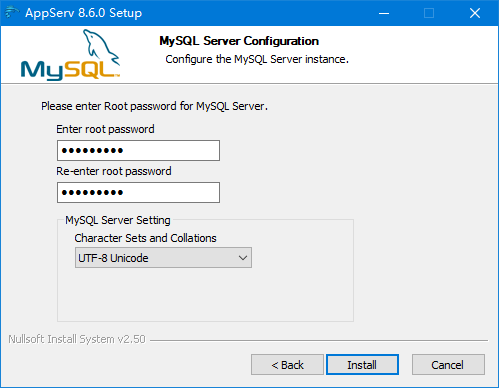Click 'Please enter Root password for MySQL Server.'

click(154, 106)
